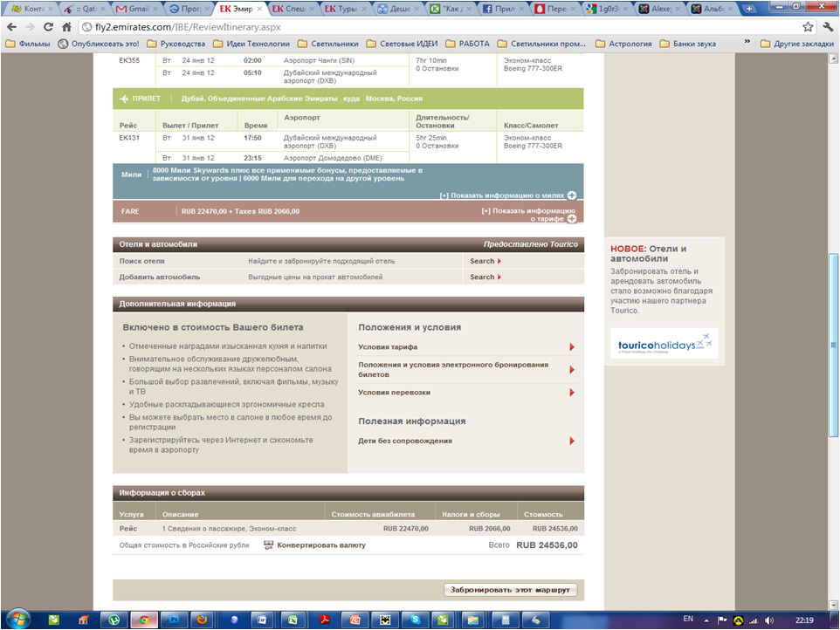Click the EN language indicator in tray
The height and width of the screenshot is (630, 840).
[688, 619]
